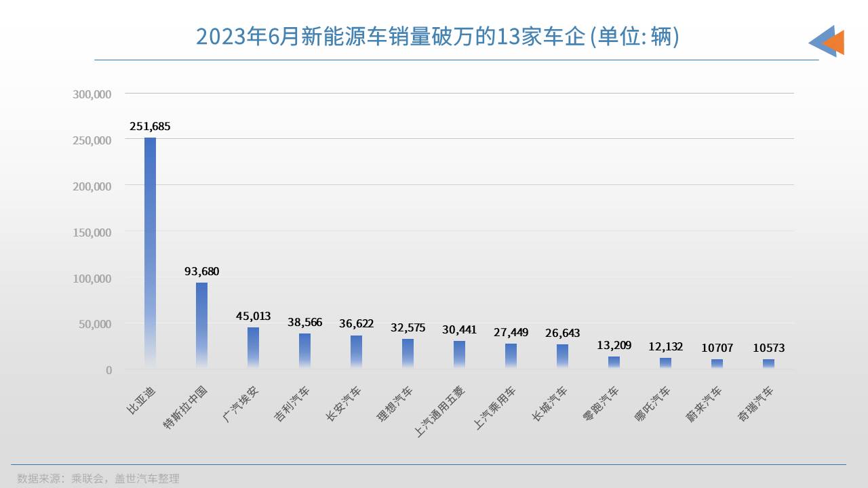The height and width of the screenshot is (488, 868).
Task: Click the 比亚迪 axis label
Action: 141,400
